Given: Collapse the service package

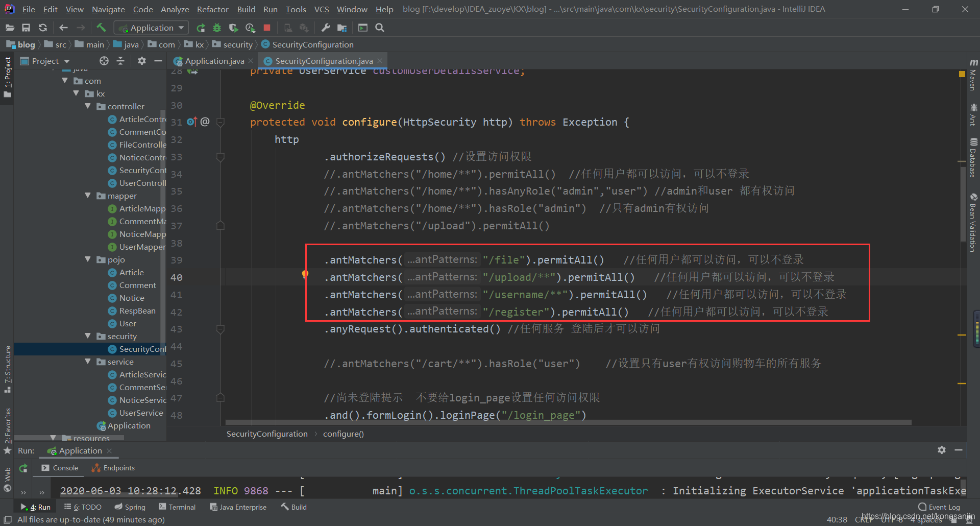Looking at the screenshot, I should [88, 362].
